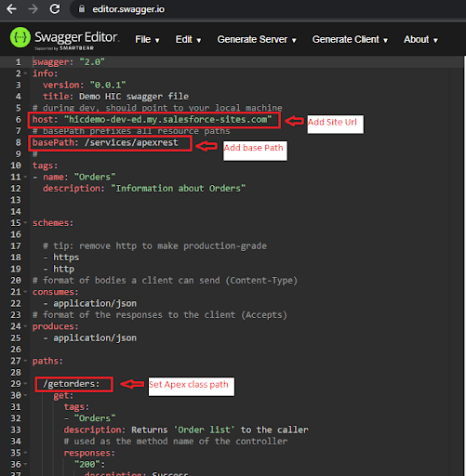Click the paths: key
466x476 pixels.
pos(47,361)
